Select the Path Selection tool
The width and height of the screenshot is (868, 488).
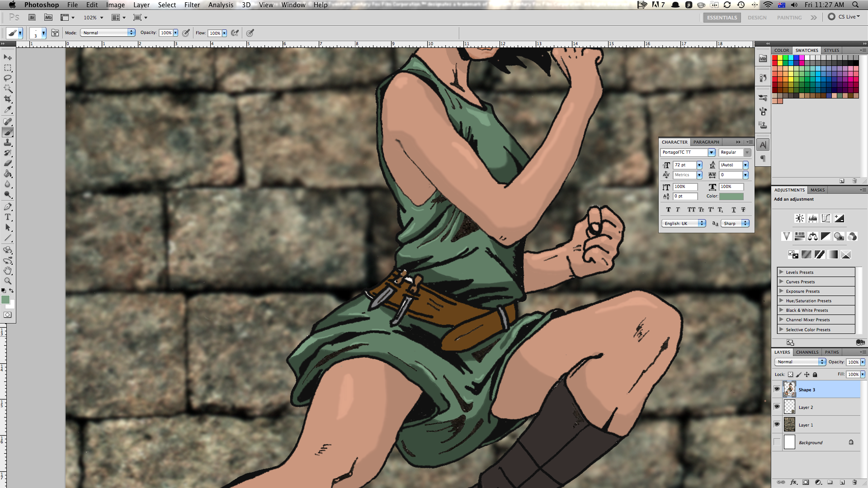click(x=8, y=228)
